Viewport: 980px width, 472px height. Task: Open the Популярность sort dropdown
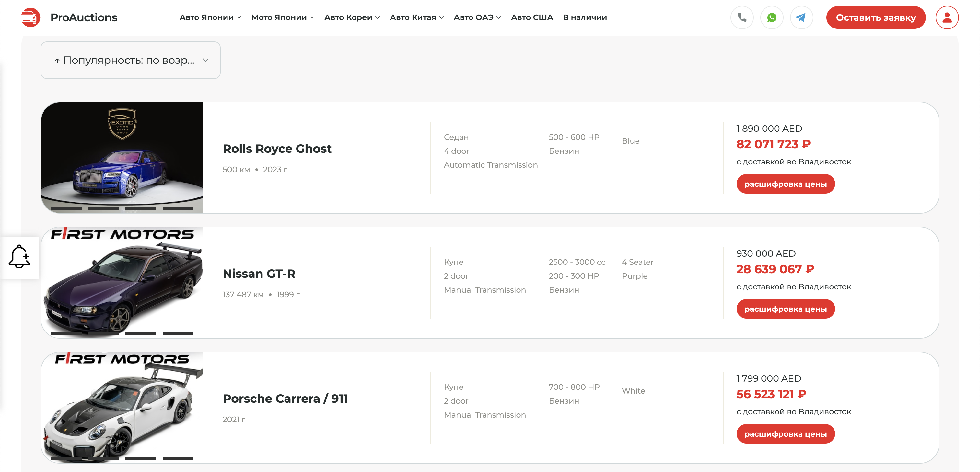click(131, 61)
